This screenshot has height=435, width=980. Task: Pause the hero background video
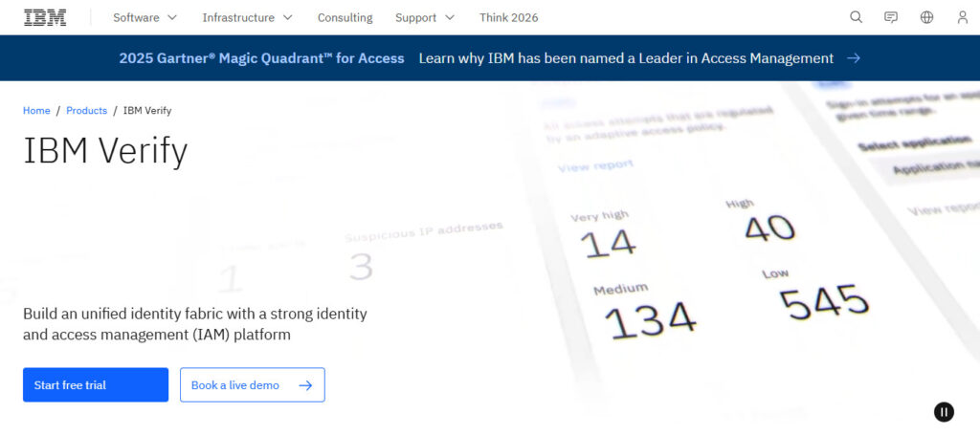click(944, 412)
